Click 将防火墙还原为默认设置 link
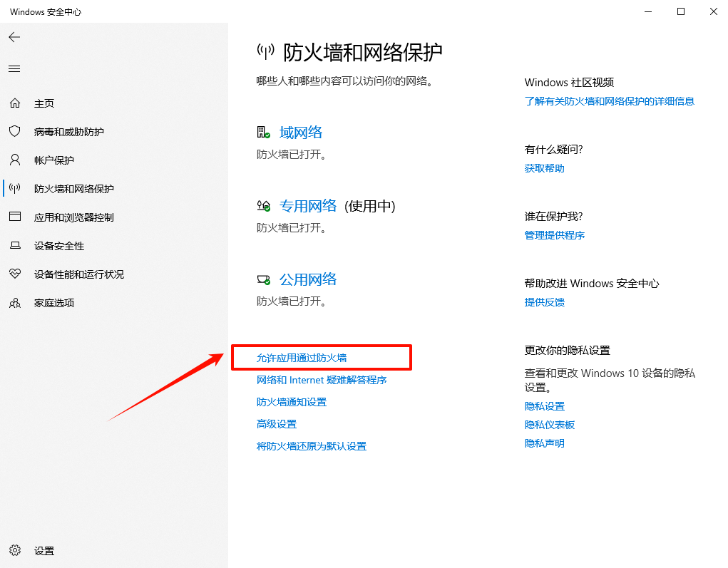728x568 pixels. pyautogui.click(x=311, y=446)
